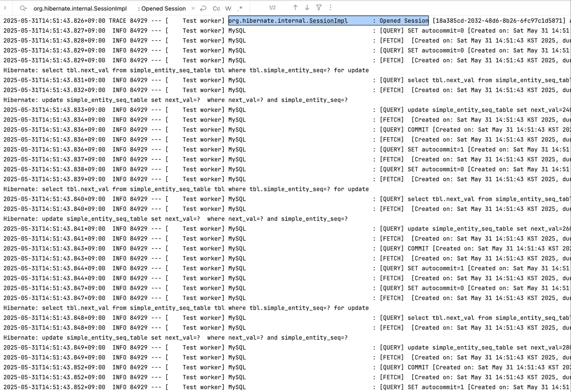This screenshot has height=392, width=571.
Task: Open the search history dropdown
Action: tap(23, 8)
